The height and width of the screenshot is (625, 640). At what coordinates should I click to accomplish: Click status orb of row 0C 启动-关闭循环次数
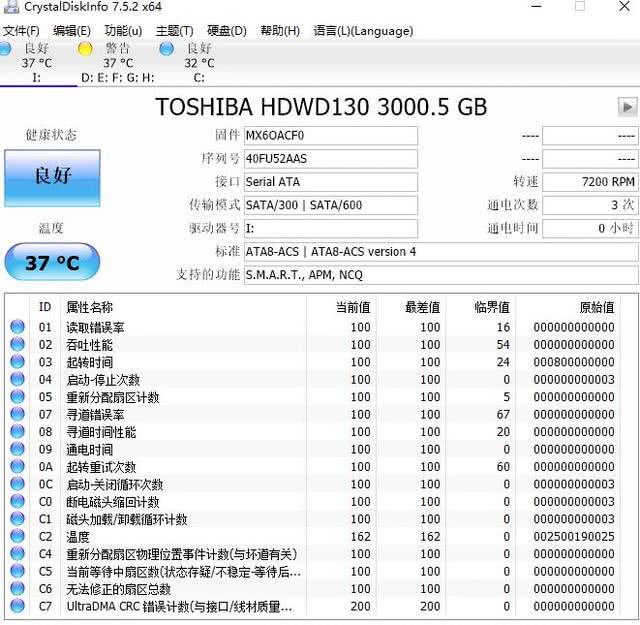(x=17, y=484)
